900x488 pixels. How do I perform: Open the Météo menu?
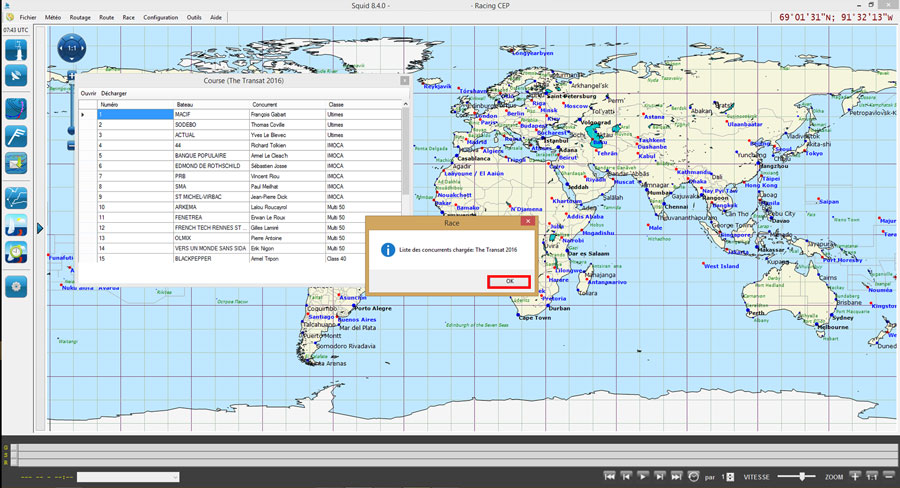coord(53,17)
